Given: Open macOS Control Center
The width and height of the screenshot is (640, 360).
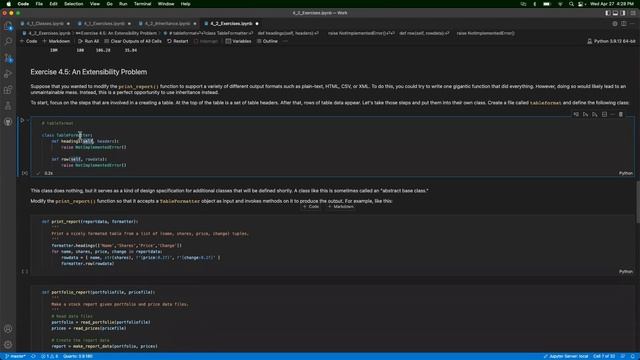Looking at the screenshot, I should pyautogui.click(x=580, y=4).
